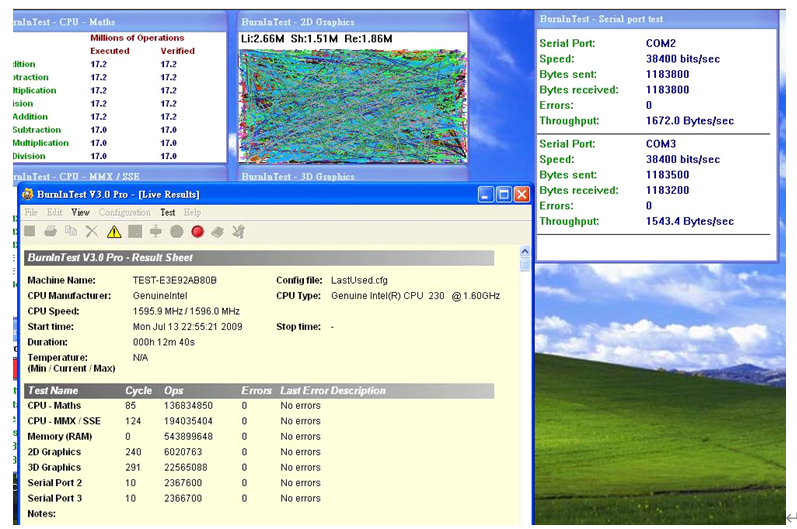Select the 'CPU - Maths' result row name
797x529 pixels.
click(x=54, y=406)
